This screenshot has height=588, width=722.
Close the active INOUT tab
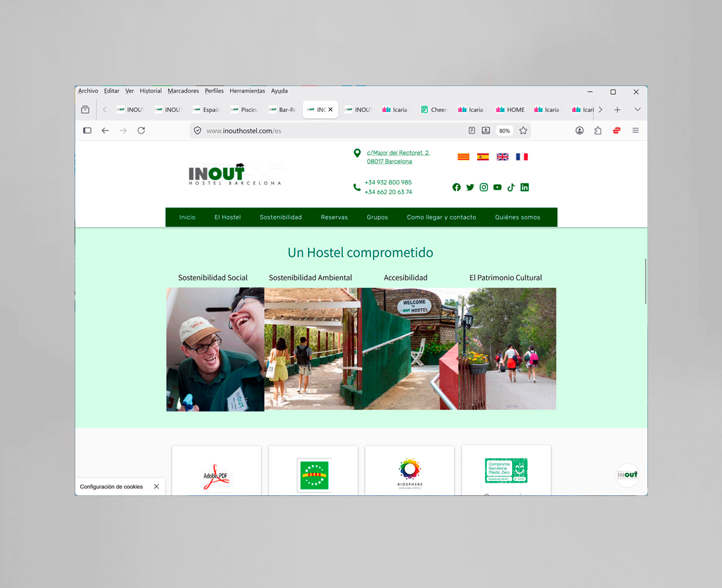click(330, 110)
